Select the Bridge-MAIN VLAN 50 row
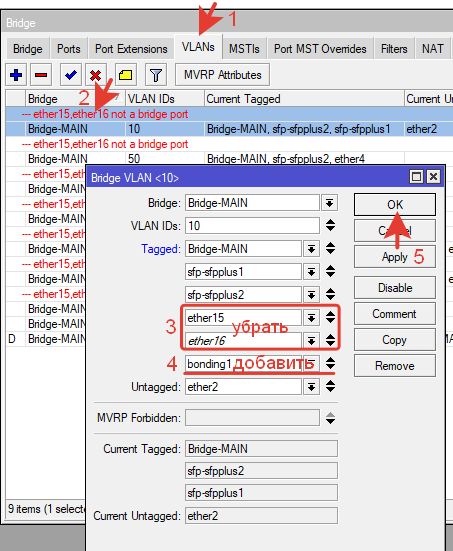The width and height of the screenshot is (453, 551). tap(228, 159)
